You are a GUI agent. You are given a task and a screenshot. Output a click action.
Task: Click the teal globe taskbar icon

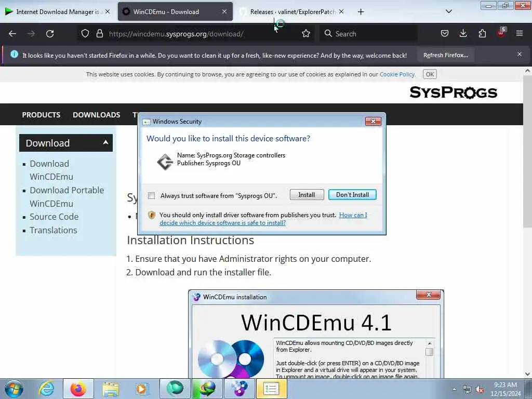tap(175, 389)
